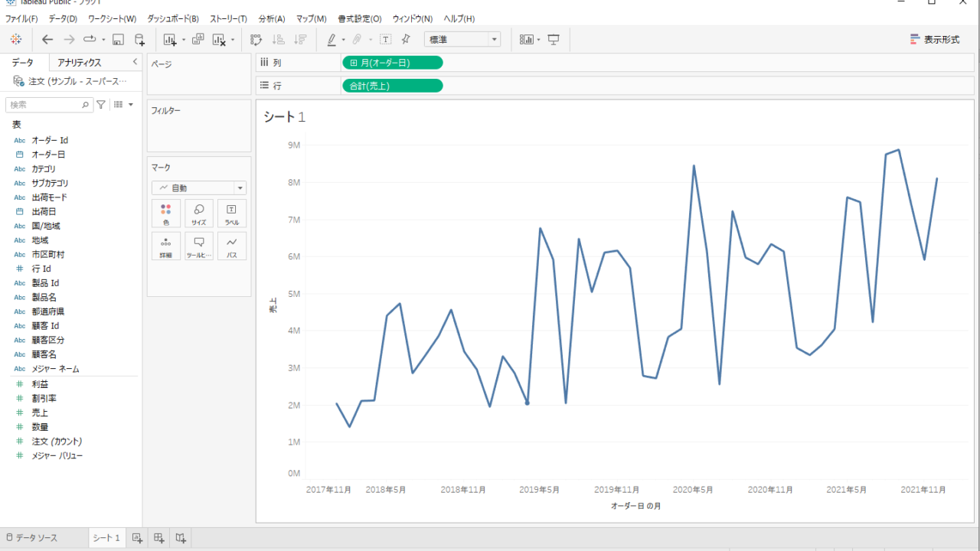Open the show/hide cards dropdown arrow
Image resolution: width=980 pixels, height=551 pixels.
pos(539,39)
